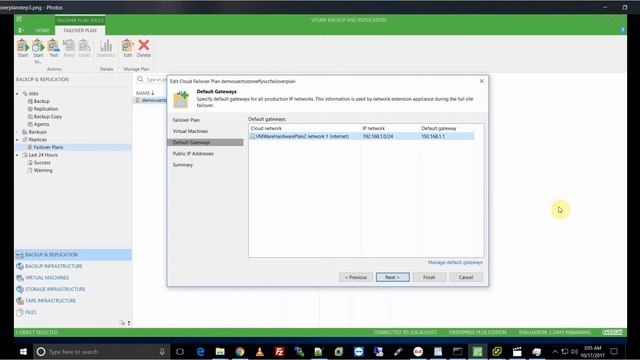Open Manage default gateways link
The image size is (640, 360).
coord(455,262)
